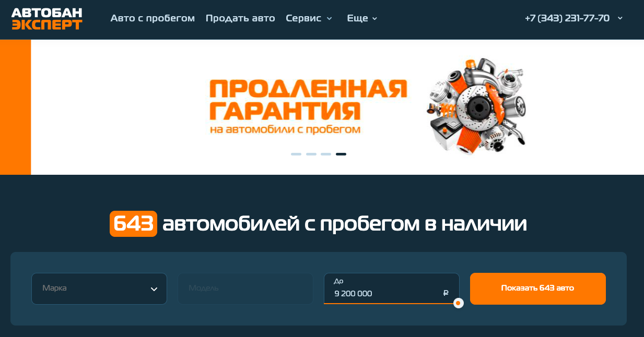644x337 pixels.
Task: Open the Продленная гарантия banner
Action: point(337,107)
